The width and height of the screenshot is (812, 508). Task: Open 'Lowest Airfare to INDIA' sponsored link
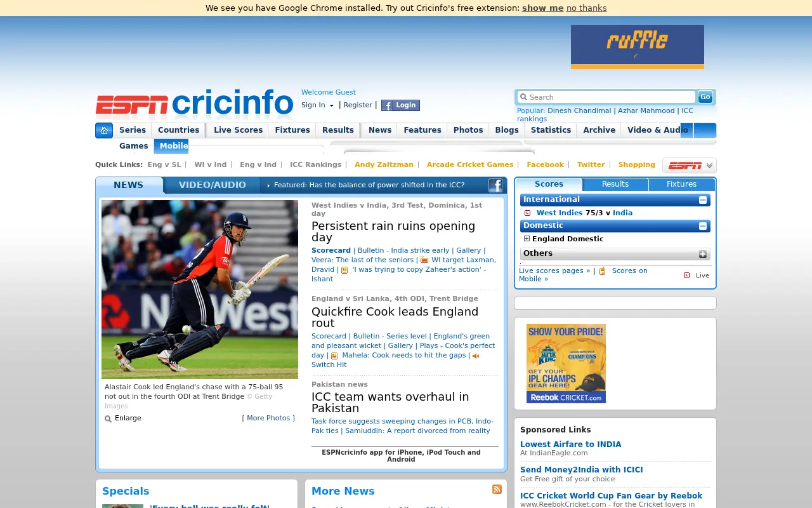(x=570, y=444)
